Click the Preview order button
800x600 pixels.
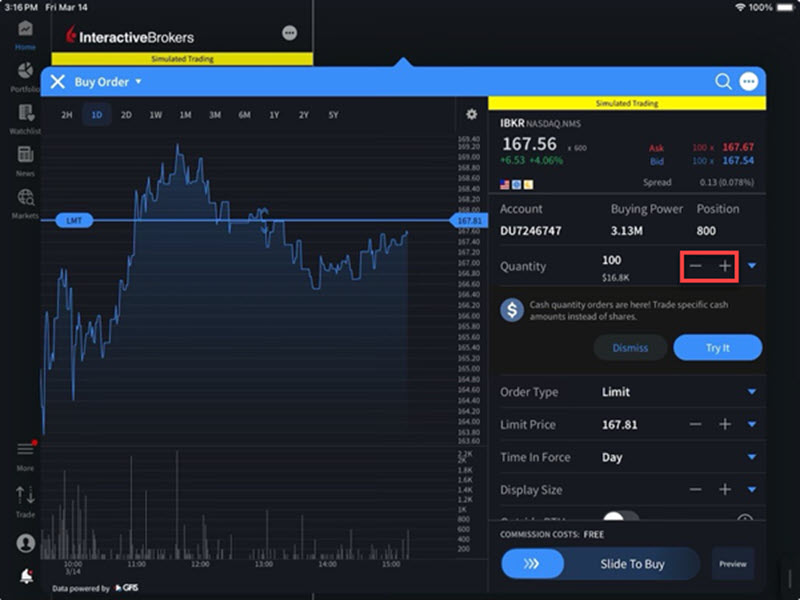click(x=733, y=564)
